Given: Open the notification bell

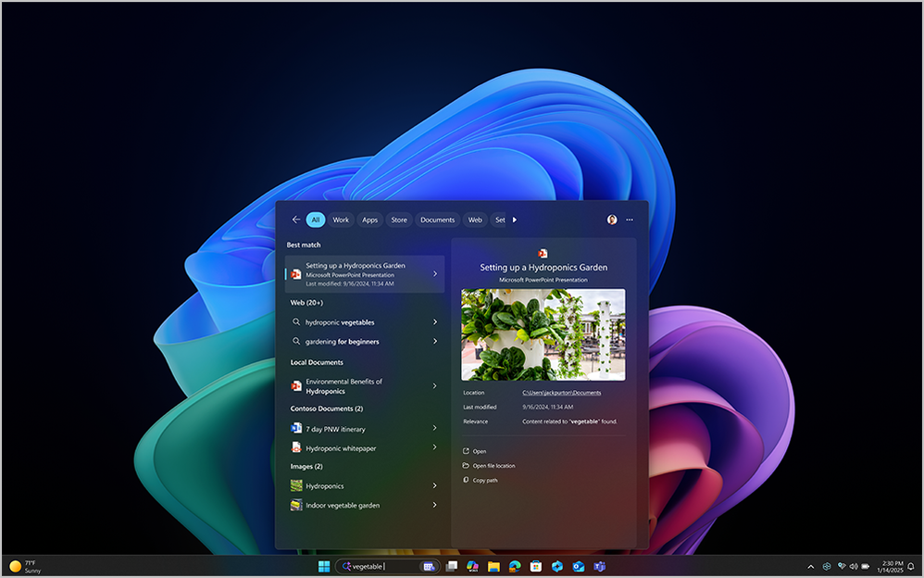Looking at the screenshot, I should coord(911,566).
